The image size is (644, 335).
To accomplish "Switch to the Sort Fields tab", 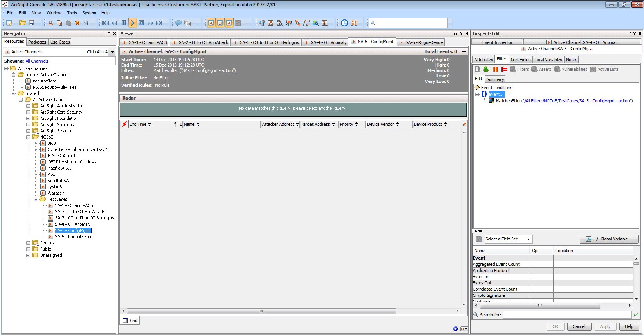I will tap(520, 60).
